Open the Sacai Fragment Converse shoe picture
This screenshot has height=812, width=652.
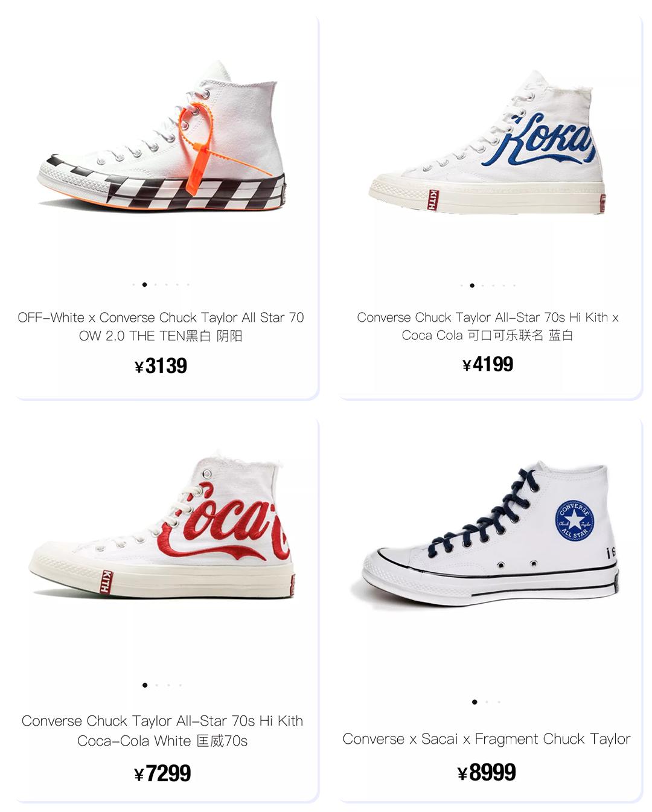click(x=489, y=534)
